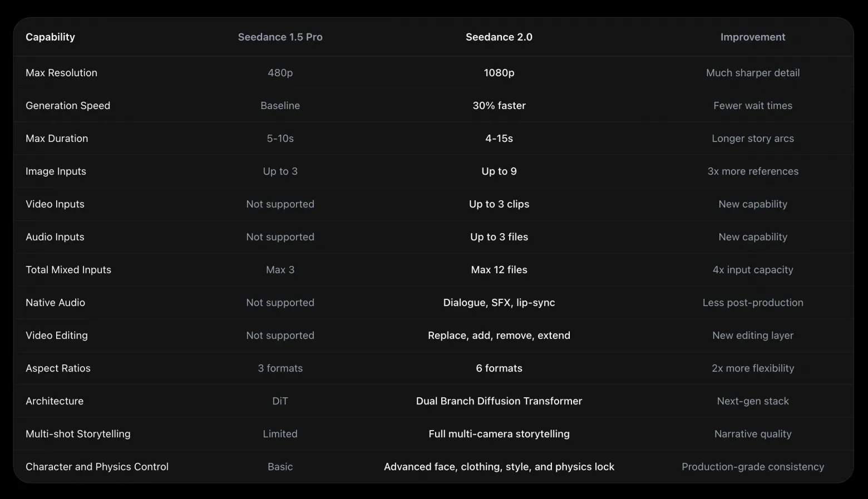Select the Up to 3 clips cell

pyautogui.click(x=499, y=204)
